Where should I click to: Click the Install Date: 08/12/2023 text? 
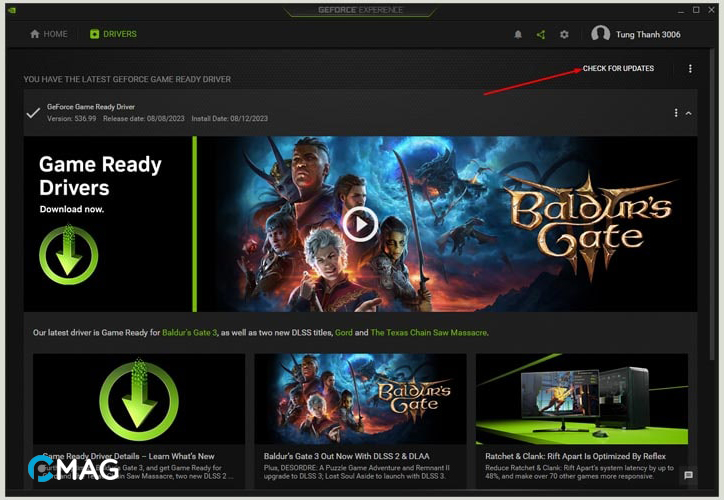click(x=229, y=119)
